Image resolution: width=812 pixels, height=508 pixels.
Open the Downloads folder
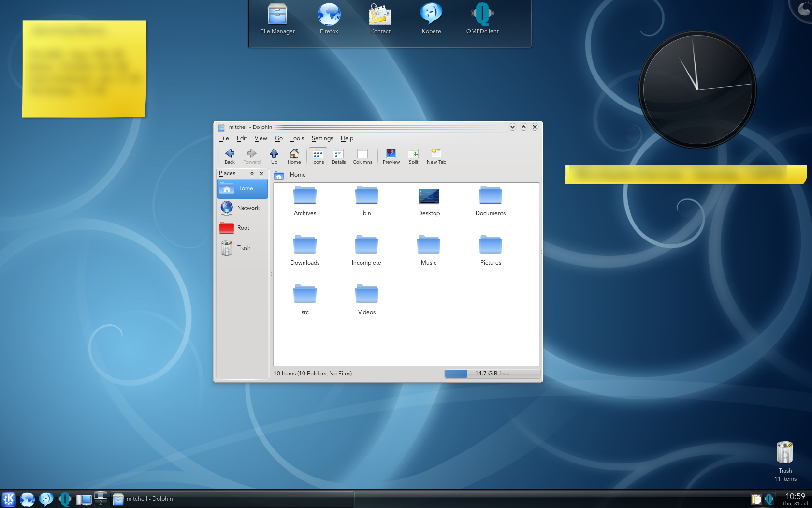tap(305, 250)
